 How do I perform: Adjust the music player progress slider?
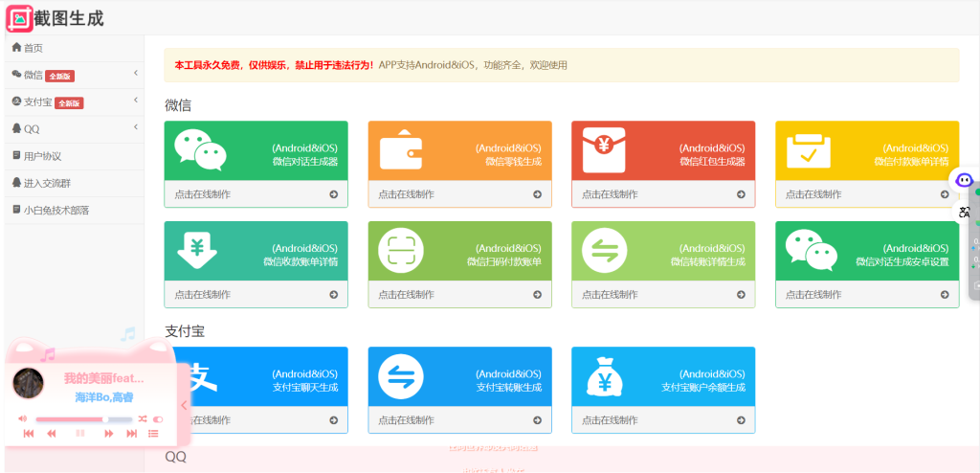pos(84,419)
